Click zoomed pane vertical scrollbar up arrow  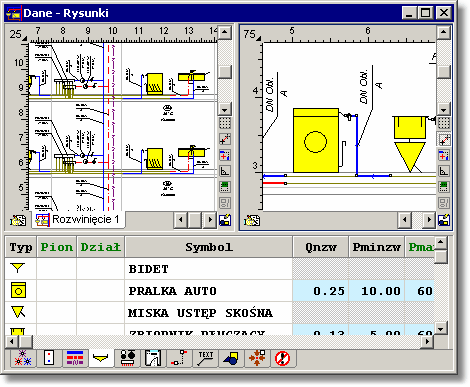(443, 33)
